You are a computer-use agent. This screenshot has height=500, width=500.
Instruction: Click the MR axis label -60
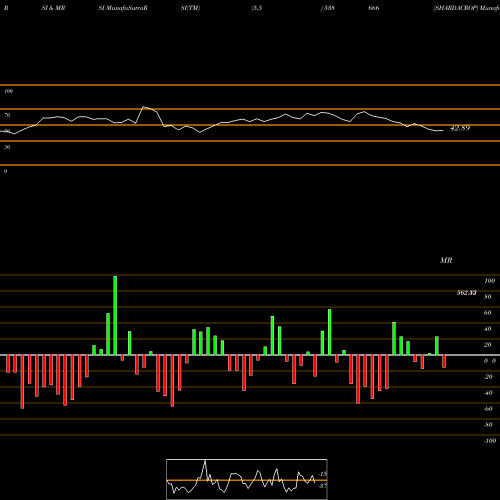pos(488,409)
